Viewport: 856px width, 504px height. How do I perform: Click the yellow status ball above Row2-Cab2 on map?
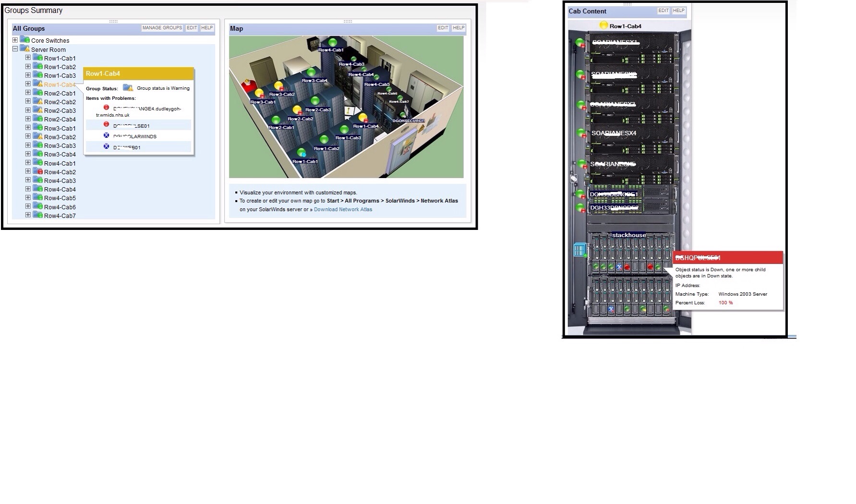[x=297, y=110]
